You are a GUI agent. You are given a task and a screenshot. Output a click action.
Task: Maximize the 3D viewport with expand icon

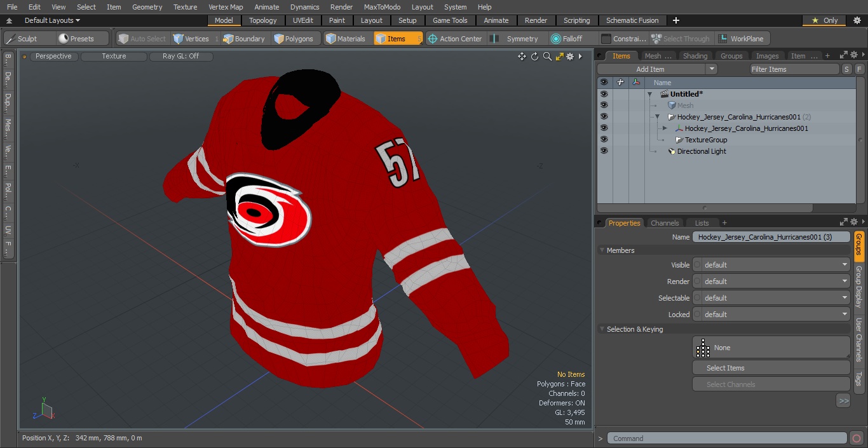560,57
